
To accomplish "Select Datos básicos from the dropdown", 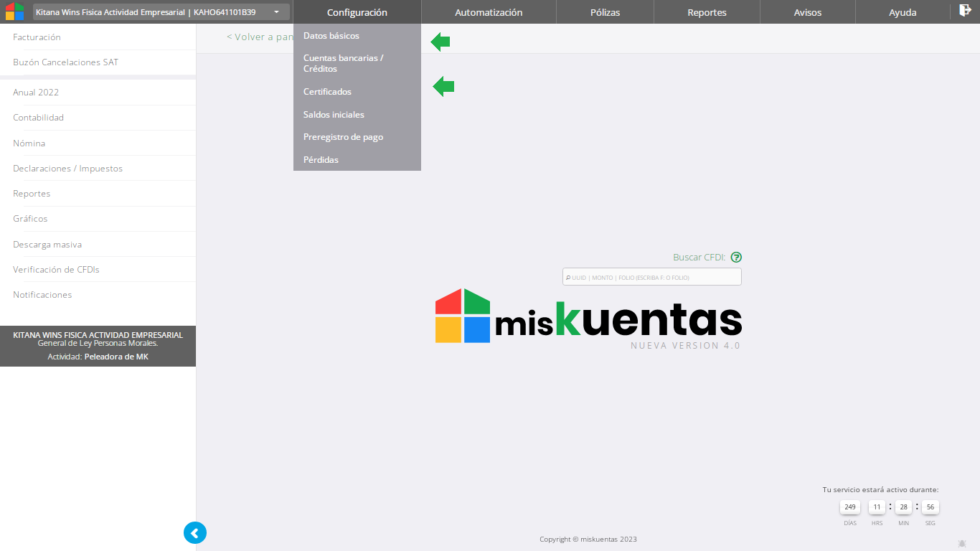I will [x=331, y=36].
